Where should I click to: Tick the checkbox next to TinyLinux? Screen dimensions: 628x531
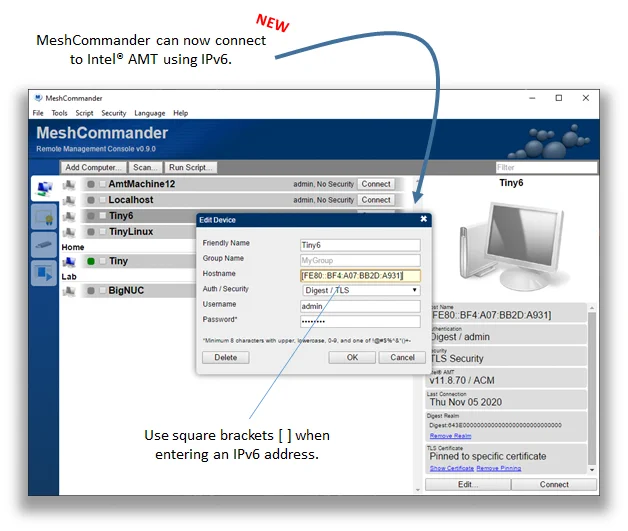pos(103,232)
